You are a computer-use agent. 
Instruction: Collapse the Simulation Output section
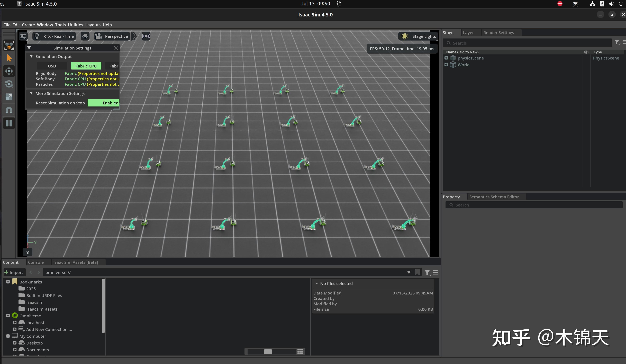tap(32, 56)
